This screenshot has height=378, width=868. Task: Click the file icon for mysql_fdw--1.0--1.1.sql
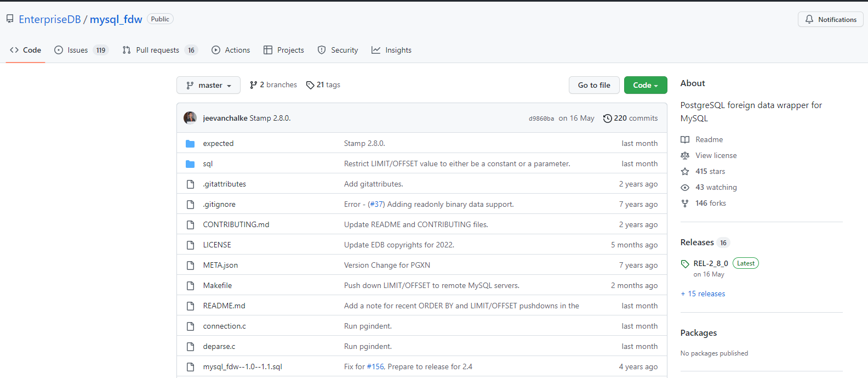point(190,367)
